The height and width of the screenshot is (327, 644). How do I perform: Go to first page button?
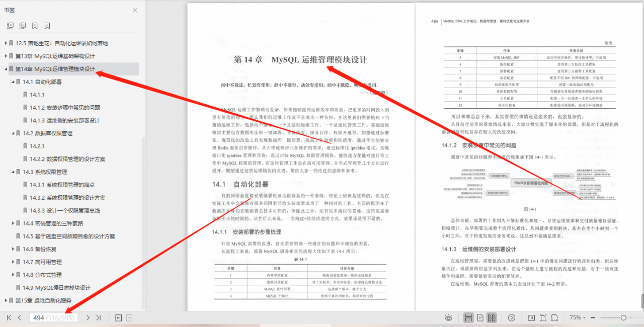[9, 317]
